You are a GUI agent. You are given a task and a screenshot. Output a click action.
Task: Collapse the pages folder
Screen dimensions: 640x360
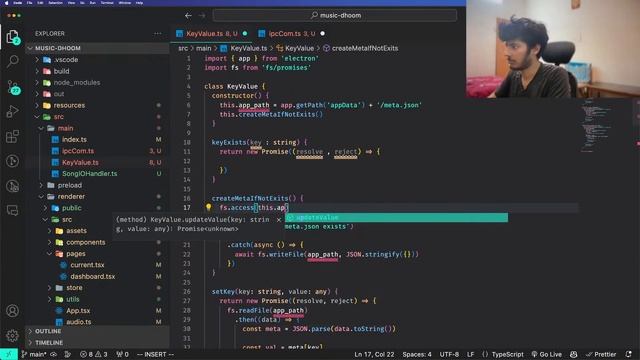tap(98, 254)
